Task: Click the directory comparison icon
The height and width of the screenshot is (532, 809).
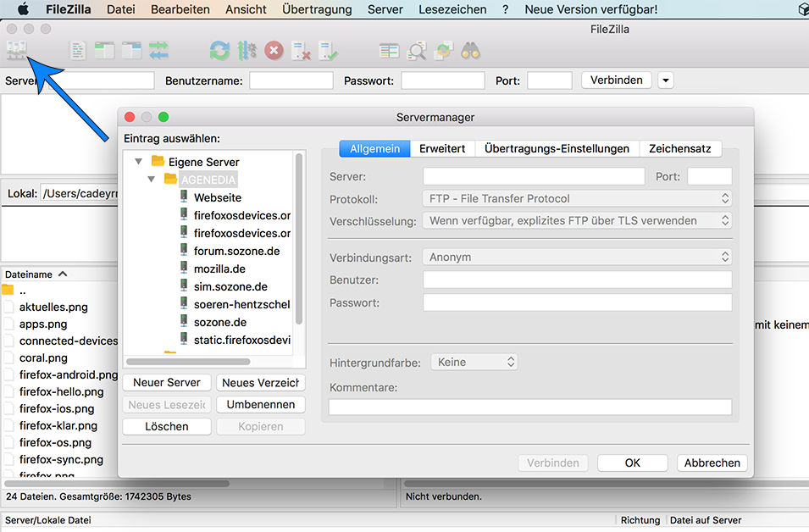Action: click(389, 51)
